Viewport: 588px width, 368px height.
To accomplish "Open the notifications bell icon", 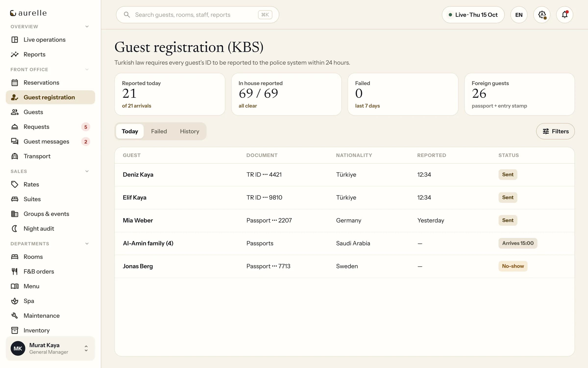I will click(x=564, y=15).
